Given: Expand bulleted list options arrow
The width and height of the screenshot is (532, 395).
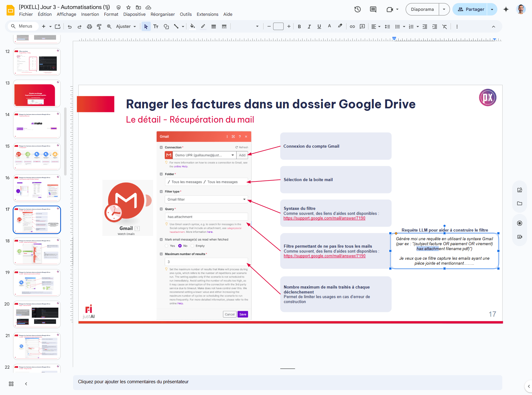Looking at the screenshot, I should (404, 27).
